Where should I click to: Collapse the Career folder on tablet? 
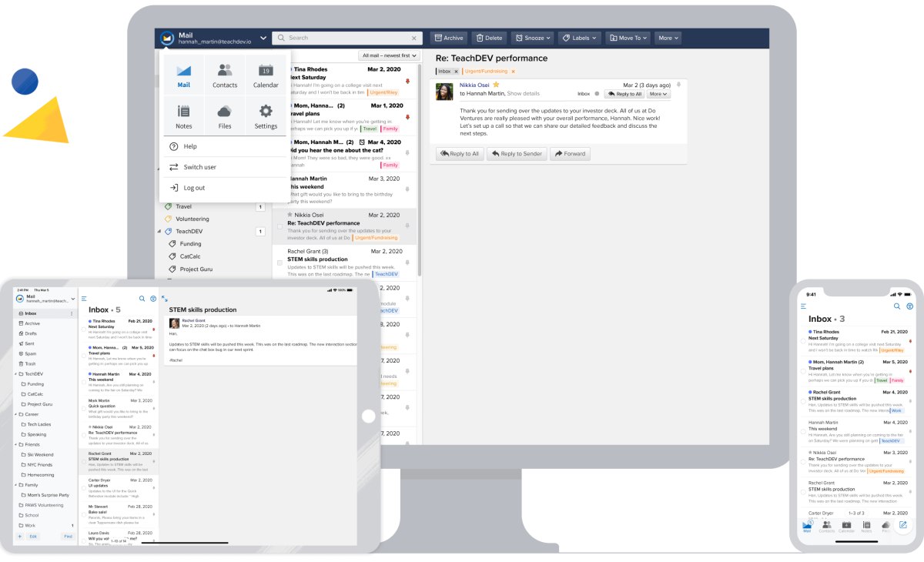pyautogui.click(x=17, y=413)
